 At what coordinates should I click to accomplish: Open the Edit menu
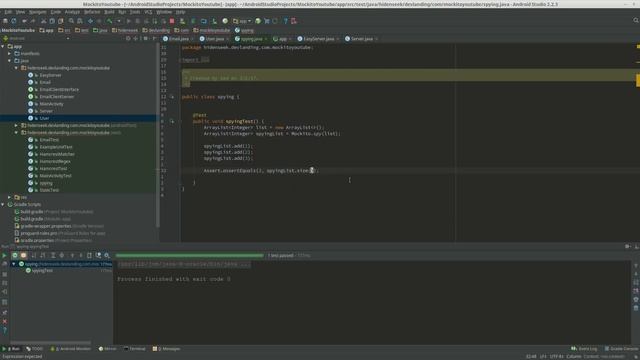tap(8, 12)
